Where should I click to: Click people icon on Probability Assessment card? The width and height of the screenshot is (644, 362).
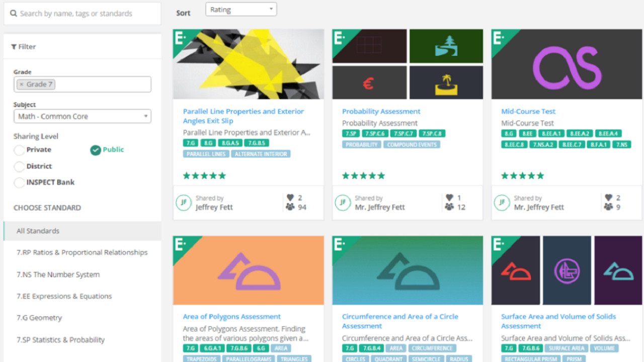(449, 207)
